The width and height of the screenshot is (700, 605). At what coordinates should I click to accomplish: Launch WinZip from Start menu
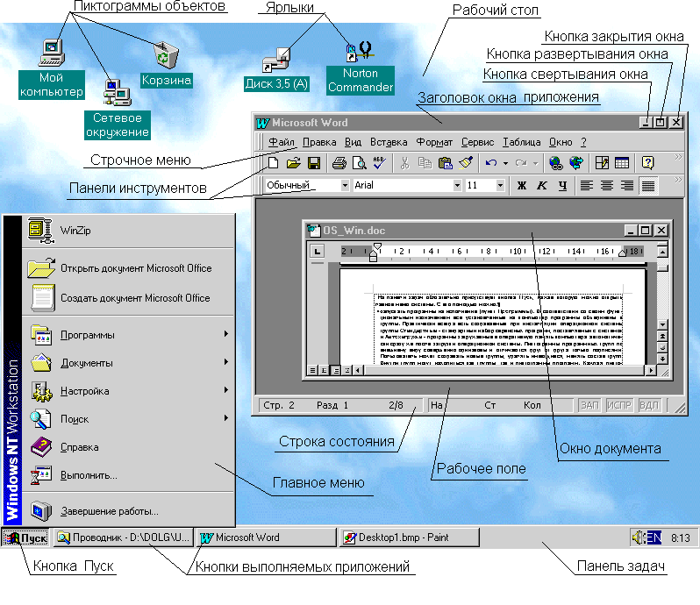(x=128, y=231)
